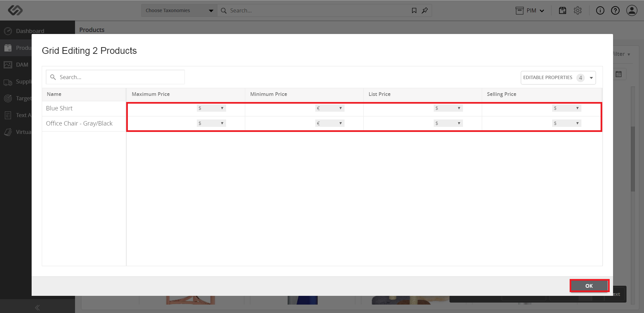Open Blue Shirt Selling Price currency dropdown
This screenshot has width=644, height=313.
click(x=566, y=108)
